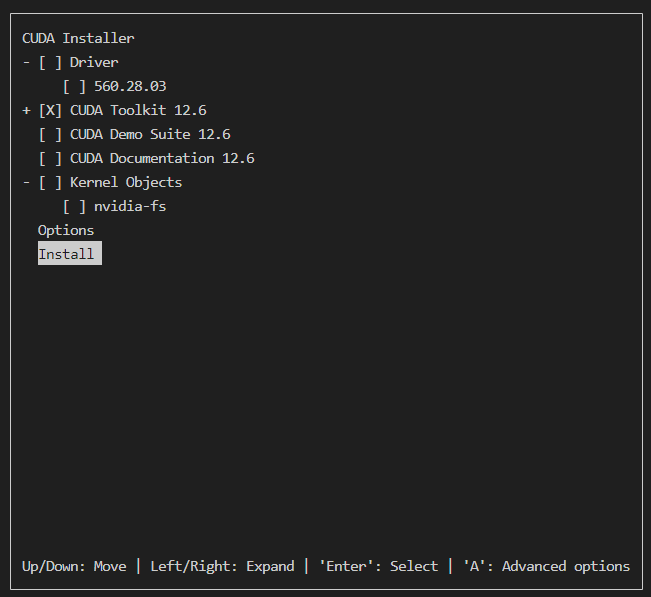The image size is (651, 597).
Task: Toggle the 560.28.03 driver version checkbox
Action: pyautogui.click(x=74, y=87)
